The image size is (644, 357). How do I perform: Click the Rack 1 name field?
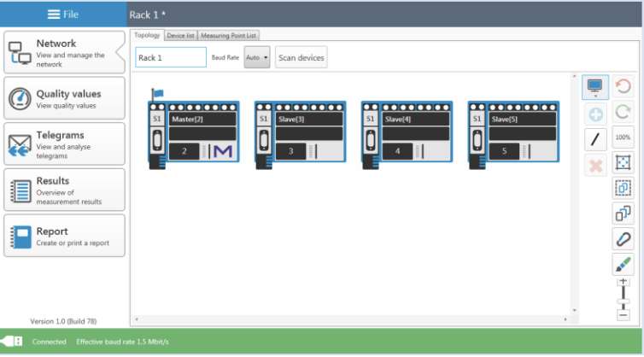[171, 57]
